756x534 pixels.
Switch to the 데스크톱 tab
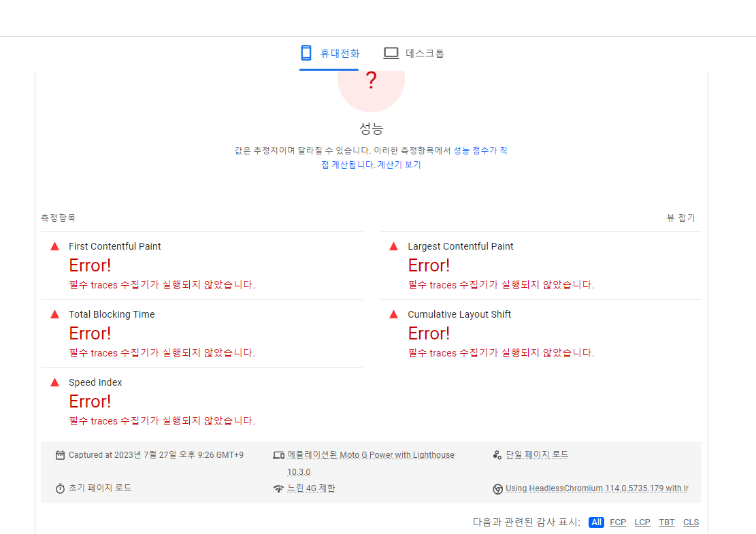pyautogui.click(x=414, y=52)
